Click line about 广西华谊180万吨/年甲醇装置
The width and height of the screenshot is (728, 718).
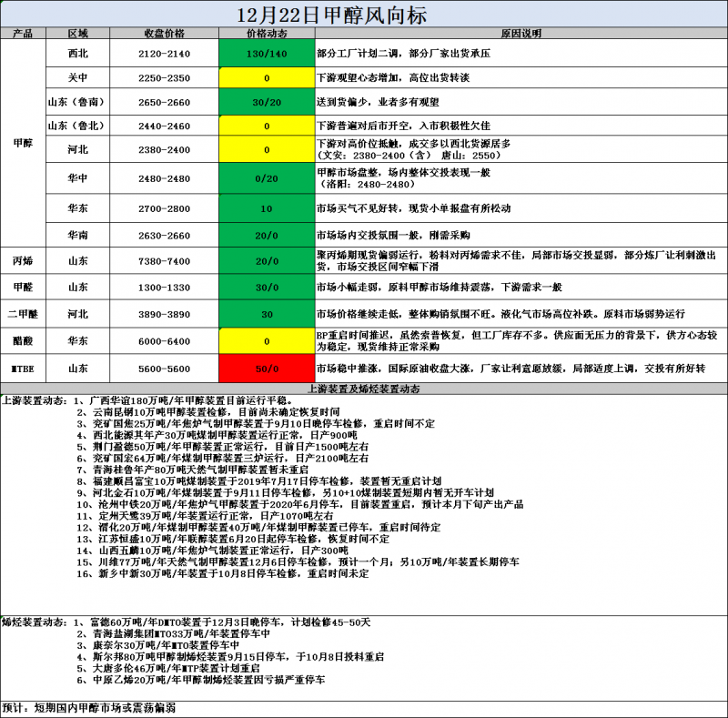tap(184, 400)
